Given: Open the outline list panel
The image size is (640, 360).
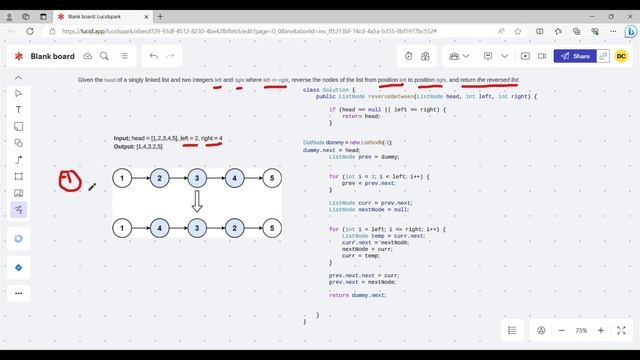Looking at the screenshot, I should pyautogui.click(x=512, y=330).
